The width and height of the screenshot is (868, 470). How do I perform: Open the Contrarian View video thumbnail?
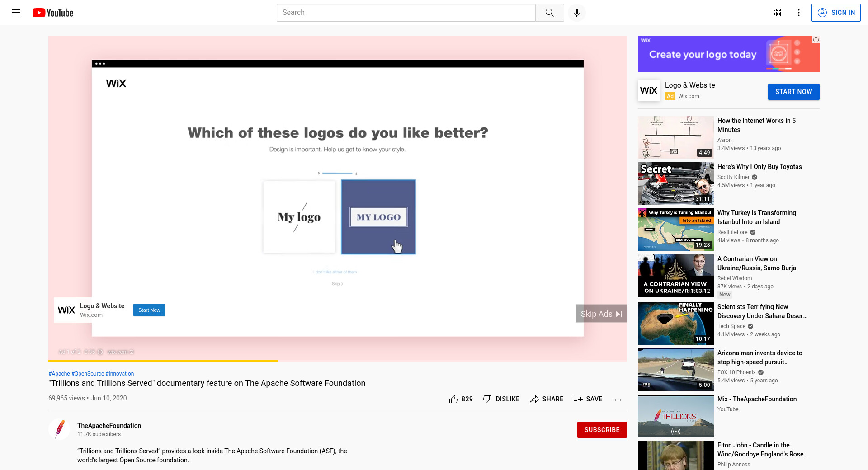675,276
